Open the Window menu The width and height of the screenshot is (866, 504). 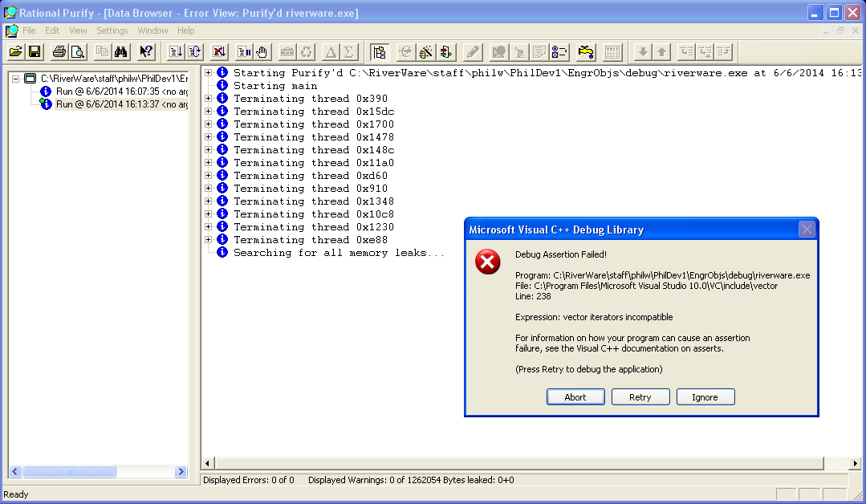click(153, 30)
